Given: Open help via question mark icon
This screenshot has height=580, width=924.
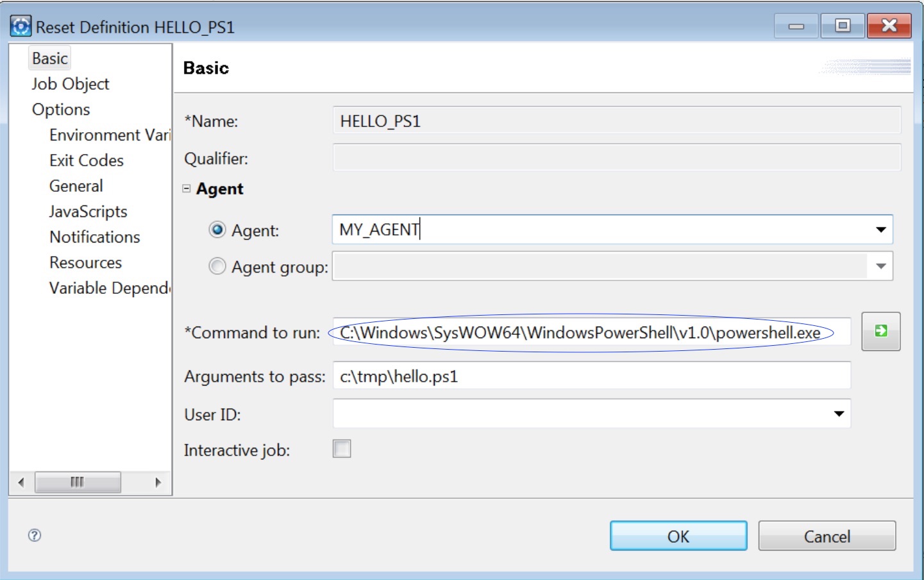Looking at the screenshot, I should [x=35, y=535].
